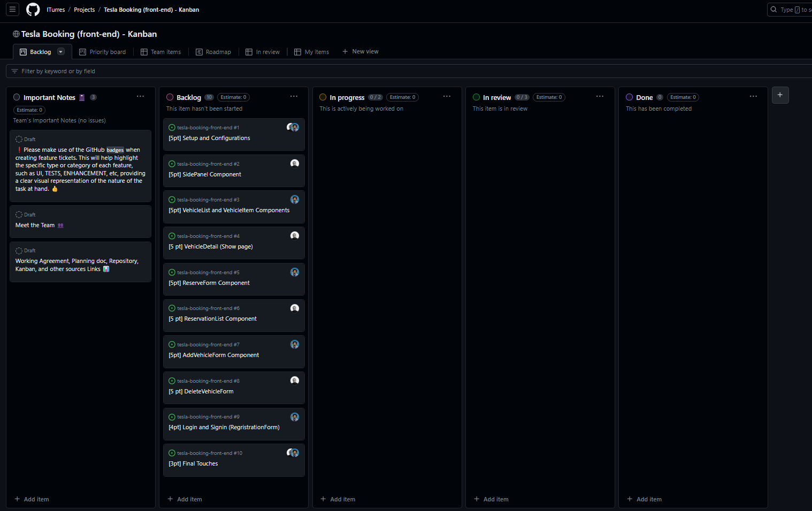This screenshot has height=511, width=812.
Task: Open '[5pt] Setup and Configurations' issue
Action: pos(209,138)
